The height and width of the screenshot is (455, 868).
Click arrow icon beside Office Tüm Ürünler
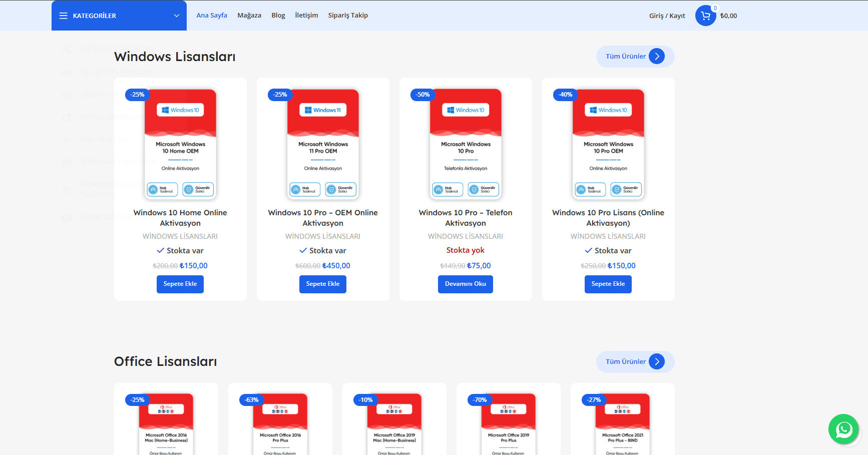pos(657,361)
